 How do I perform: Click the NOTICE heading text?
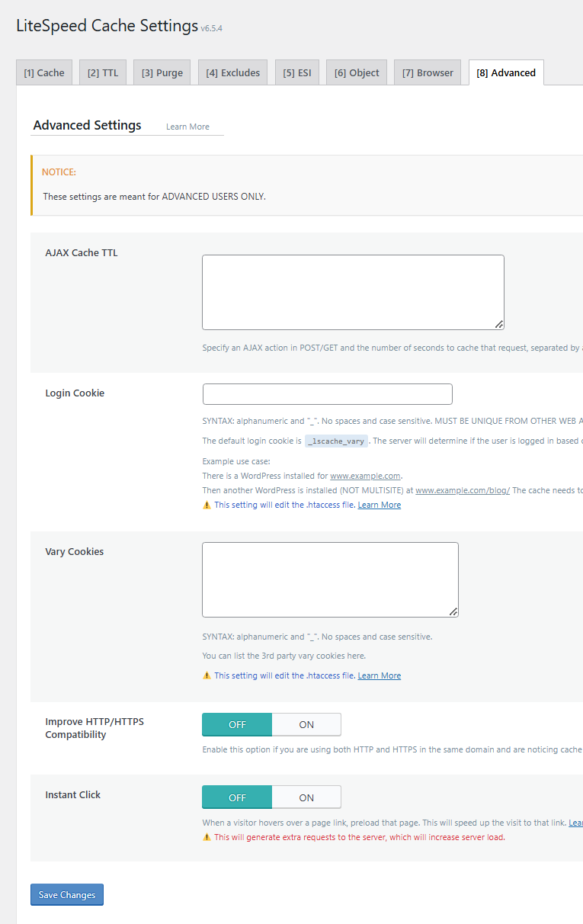59,172
